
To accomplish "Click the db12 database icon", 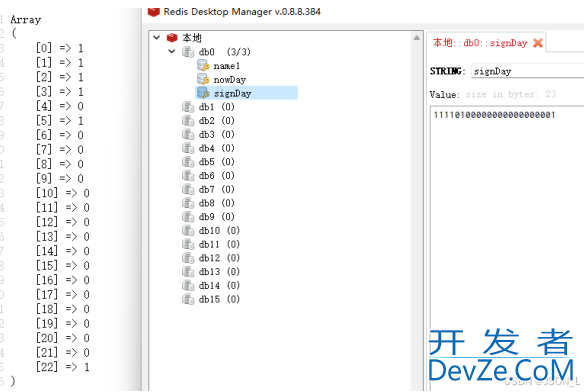I will coord(188,258).
